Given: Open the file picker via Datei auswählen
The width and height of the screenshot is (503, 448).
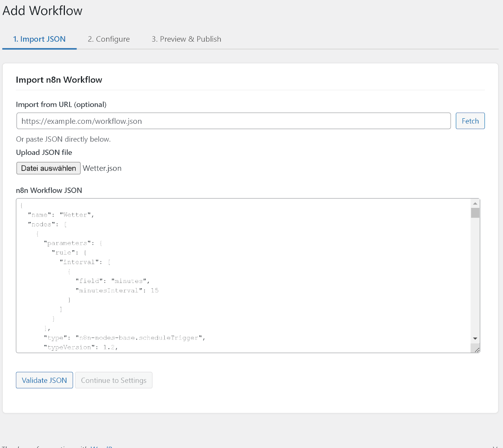Looking at the screenshot, I should point(48,168).
